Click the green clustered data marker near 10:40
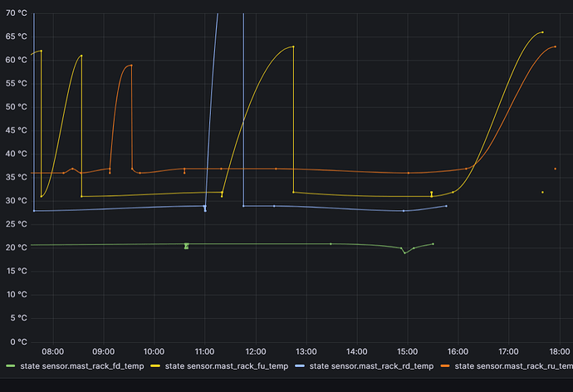This screenshot has width=573, height=392. [x=186, y=246]
